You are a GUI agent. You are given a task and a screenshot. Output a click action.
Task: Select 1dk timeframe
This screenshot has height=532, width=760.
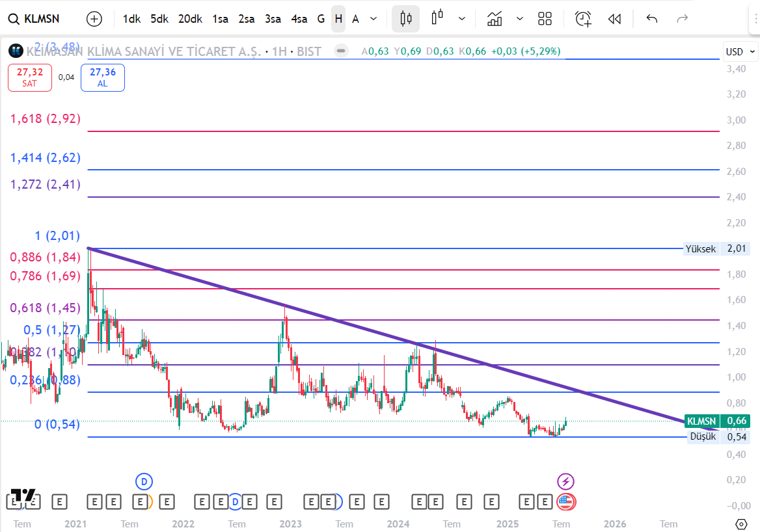click(x=131, y=19)
